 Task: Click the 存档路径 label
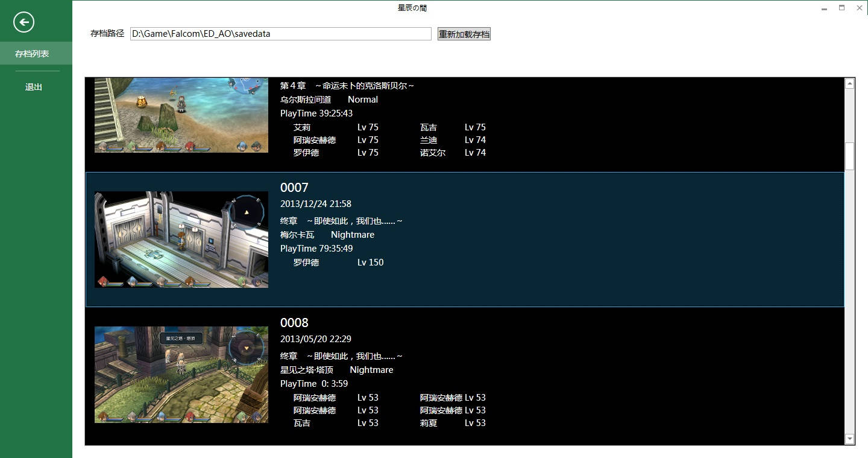tap(107, 34)
